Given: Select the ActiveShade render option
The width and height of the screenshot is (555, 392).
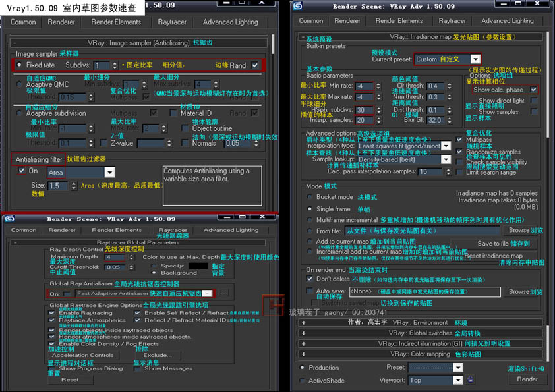Looking at the screenshot, I should point(302,381).
